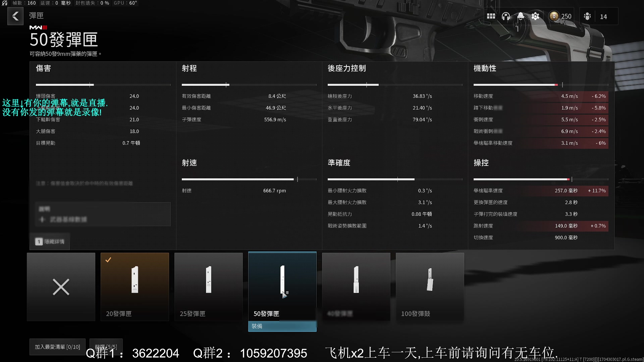644x362 pixels.
Task: Click the description 可容納50發9mm彈藥的彈匣
Action: tap(65, 54)
